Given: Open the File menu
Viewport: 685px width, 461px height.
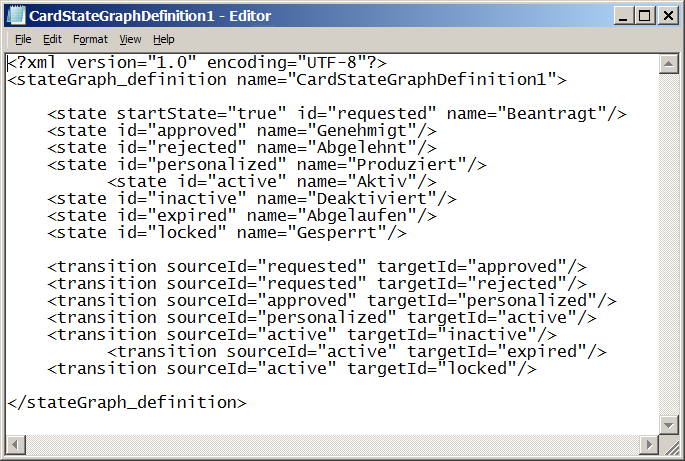Looking at the screenshot, I should [23, 39].
